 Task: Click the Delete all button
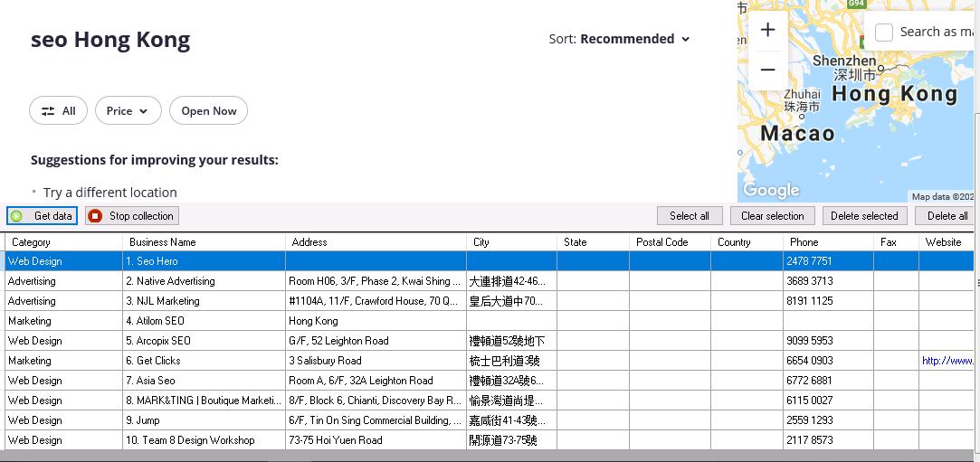pos(947,216)
